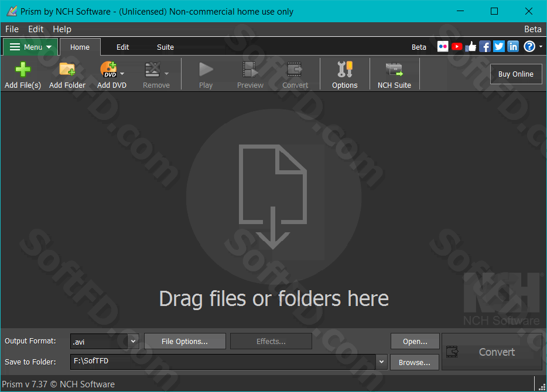The image size is (547, 392).
Task: Click the Open... button
Action: [415, 342]
